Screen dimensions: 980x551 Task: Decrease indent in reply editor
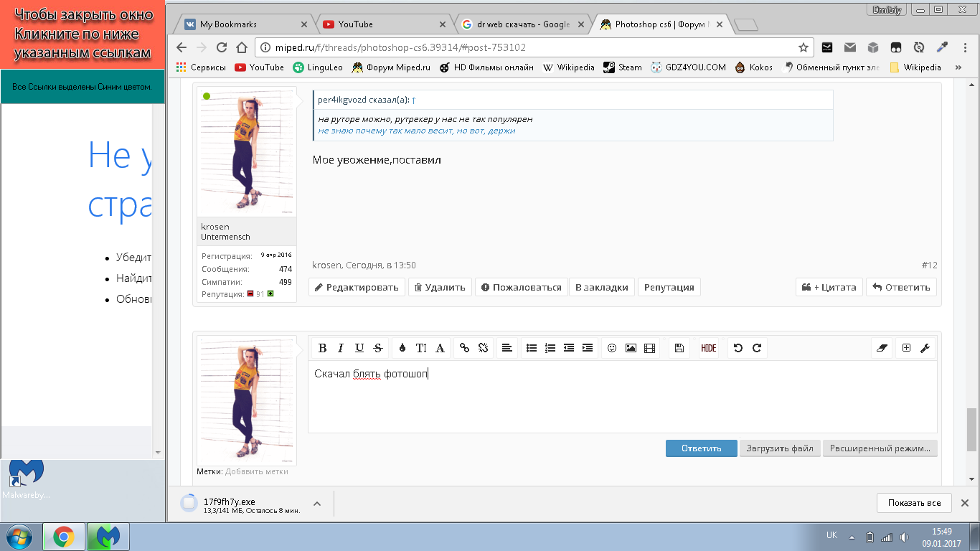569,348
